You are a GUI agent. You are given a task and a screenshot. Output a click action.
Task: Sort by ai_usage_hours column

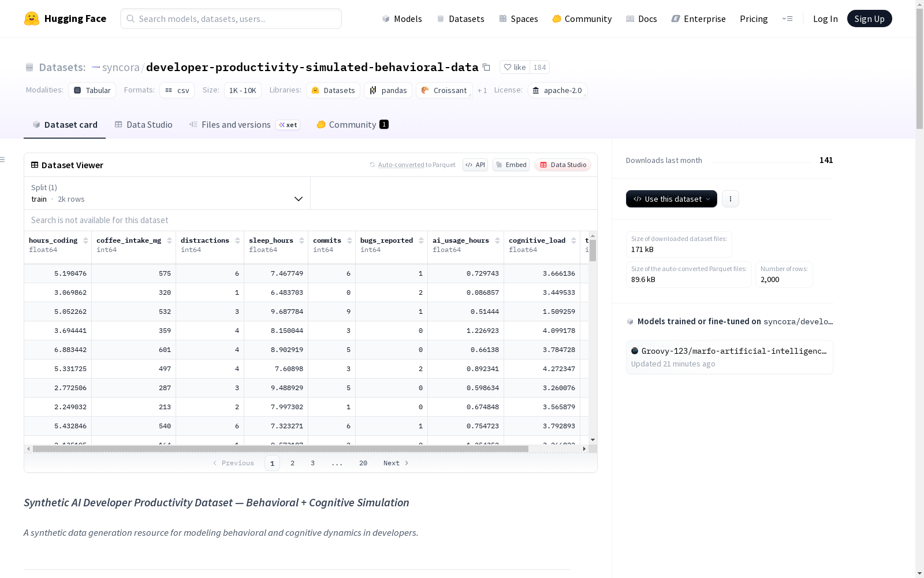497,240
